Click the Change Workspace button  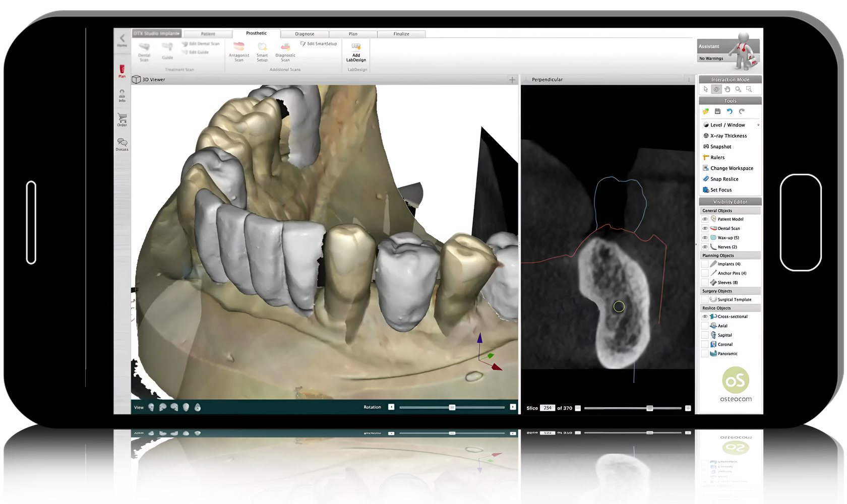coord(731,168)
